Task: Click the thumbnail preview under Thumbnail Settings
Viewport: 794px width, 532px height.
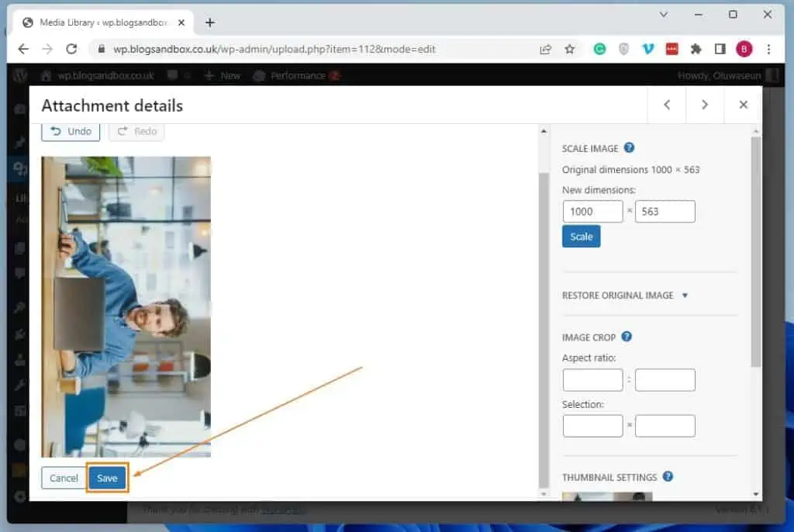Action: (x=607, y=496)
